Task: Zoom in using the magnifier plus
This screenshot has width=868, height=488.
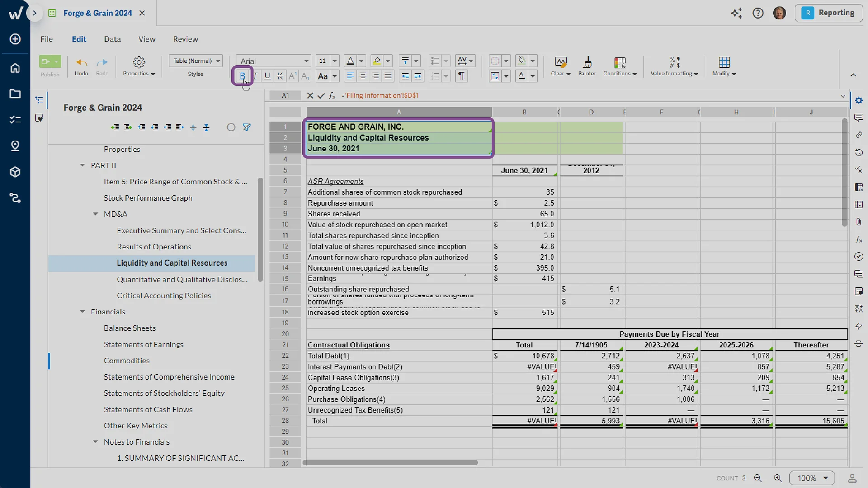Action: click(x=778, y=478)
